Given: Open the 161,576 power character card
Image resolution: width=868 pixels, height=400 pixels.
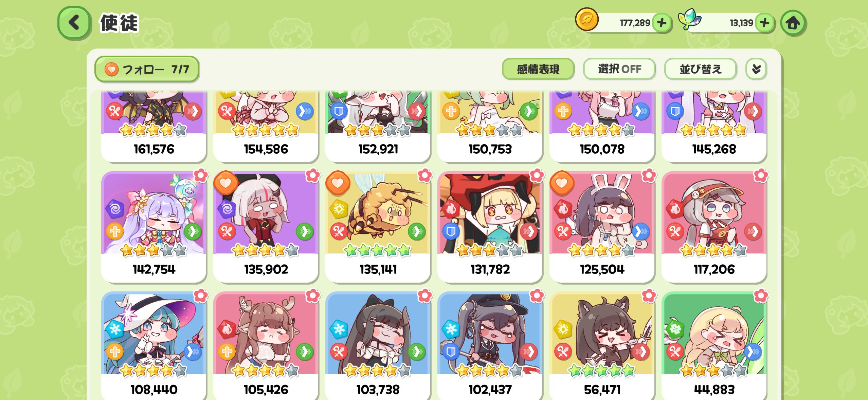Looking at the screenshot, I should click(154, 126).
